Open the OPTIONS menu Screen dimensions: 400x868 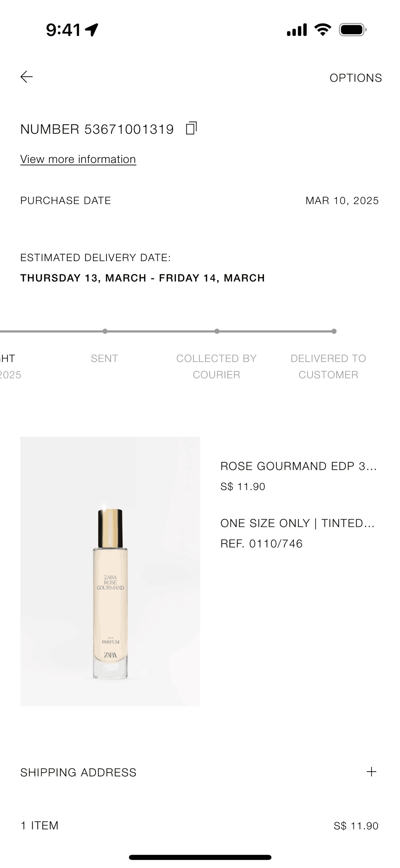coord(356,77)
